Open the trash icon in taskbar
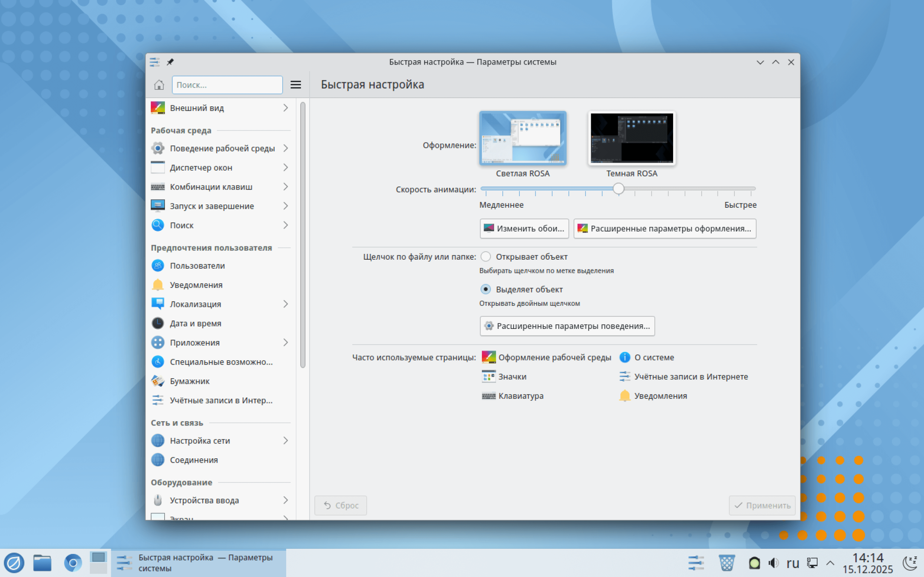This screenshot has height=577, width=924. [727, 563]
